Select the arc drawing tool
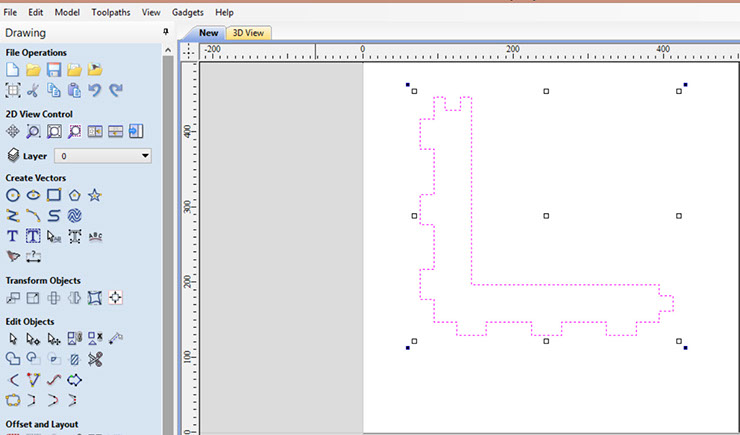The width and height of the screenshot is (740, 435). click(33, 216)
